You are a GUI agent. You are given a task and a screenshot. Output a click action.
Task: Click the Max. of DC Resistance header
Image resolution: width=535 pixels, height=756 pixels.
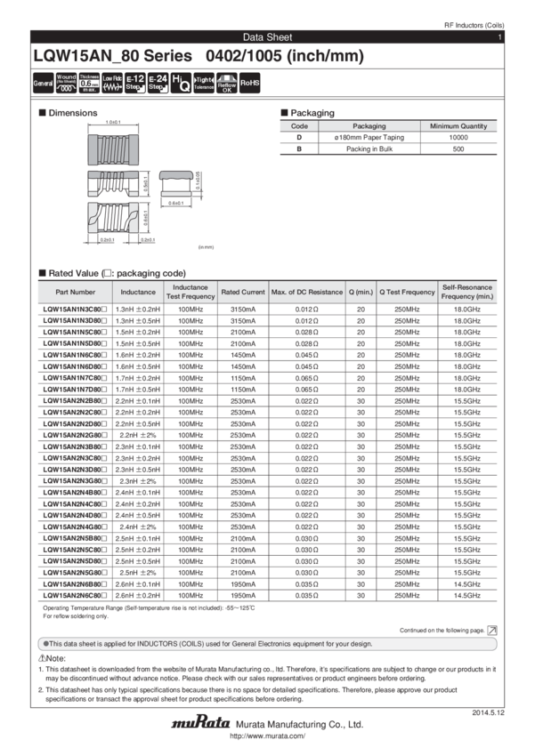pos(307,292)
